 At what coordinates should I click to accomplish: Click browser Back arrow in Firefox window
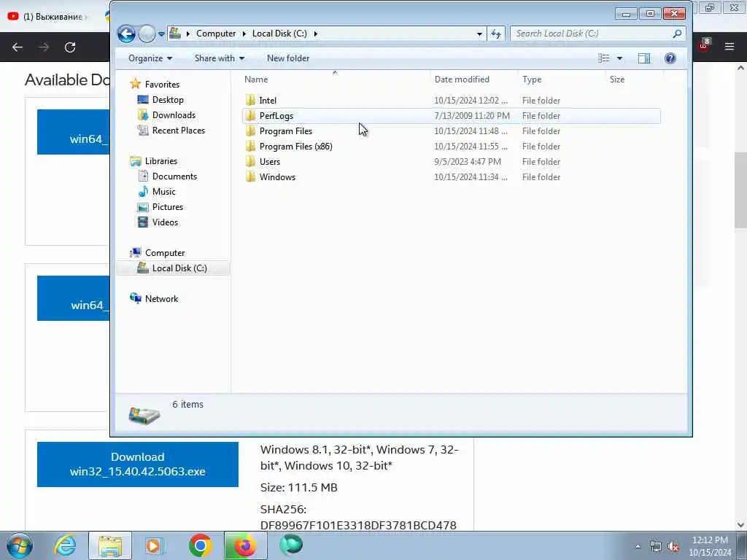[x=18, y=47]
